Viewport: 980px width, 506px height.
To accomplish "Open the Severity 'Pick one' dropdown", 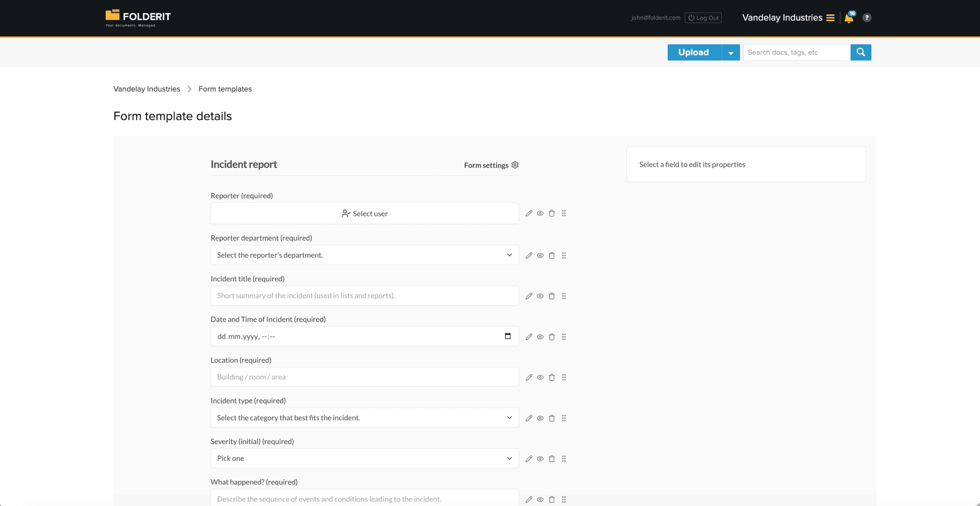I will pyautogui.click(x=364, y=458).
